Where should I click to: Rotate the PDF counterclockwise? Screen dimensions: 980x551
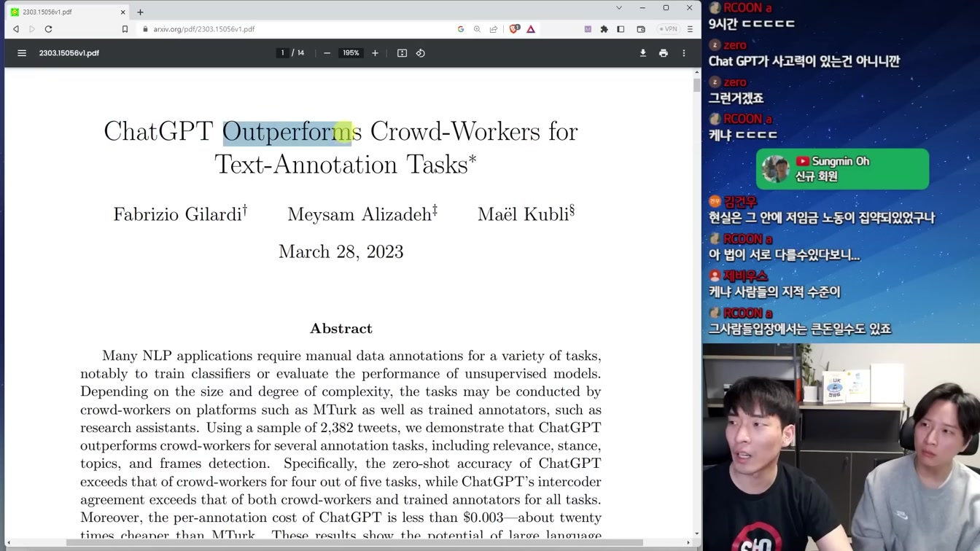pos(421,53)
